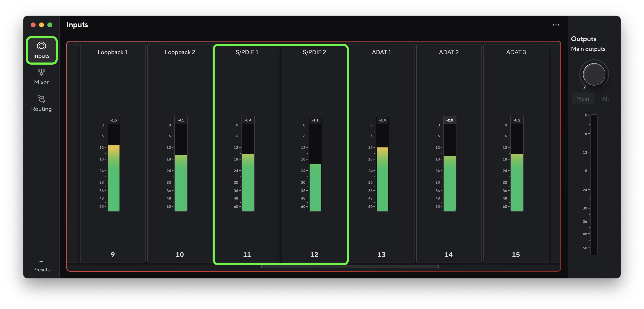Viewport: 644px width, 309px height.
Task: Adjust the main output volume knob
Action: 593,74
